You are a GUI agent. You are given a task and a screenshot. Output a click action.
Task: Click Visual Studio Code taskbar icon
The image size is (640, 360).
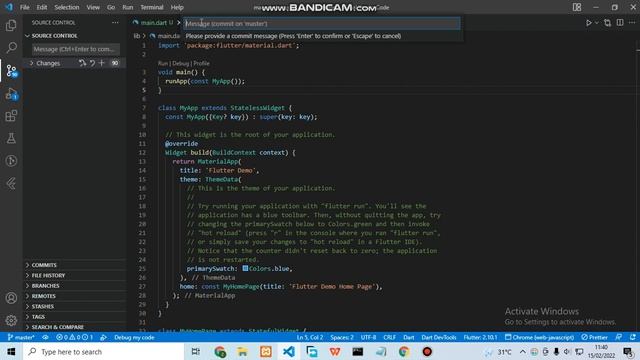click(x=289, y=351)
